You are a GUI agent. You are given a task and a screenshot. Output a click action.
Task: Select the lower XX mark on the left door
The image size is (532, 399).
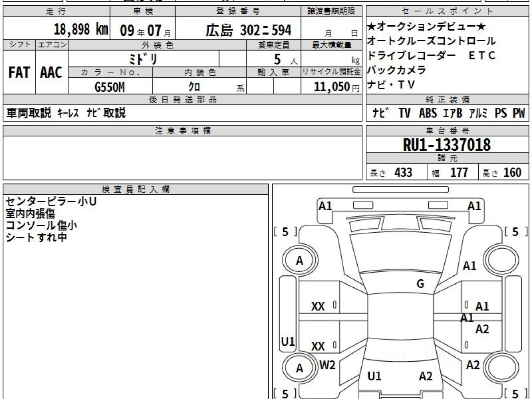pyautogui.click(x=318, y=346)
